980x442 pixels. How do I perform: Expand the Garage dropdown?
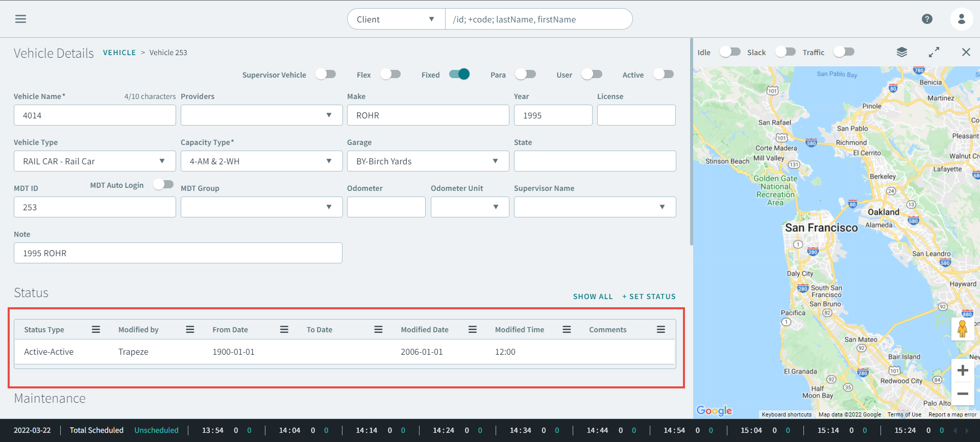coord(428,161)
